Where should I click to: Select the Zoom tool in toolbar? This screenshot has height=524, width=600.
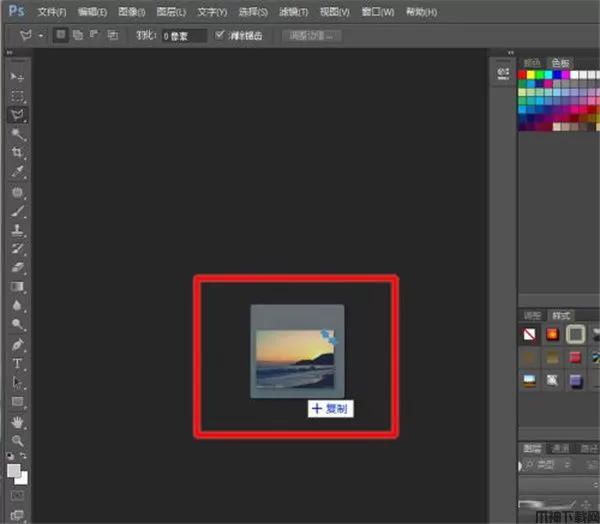coord(17,440)
